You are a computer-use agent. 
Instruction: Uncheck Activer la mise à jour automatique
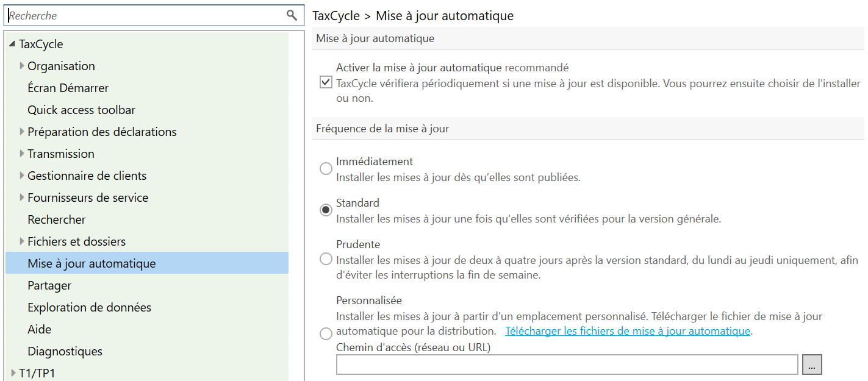(x=326, y=82)
